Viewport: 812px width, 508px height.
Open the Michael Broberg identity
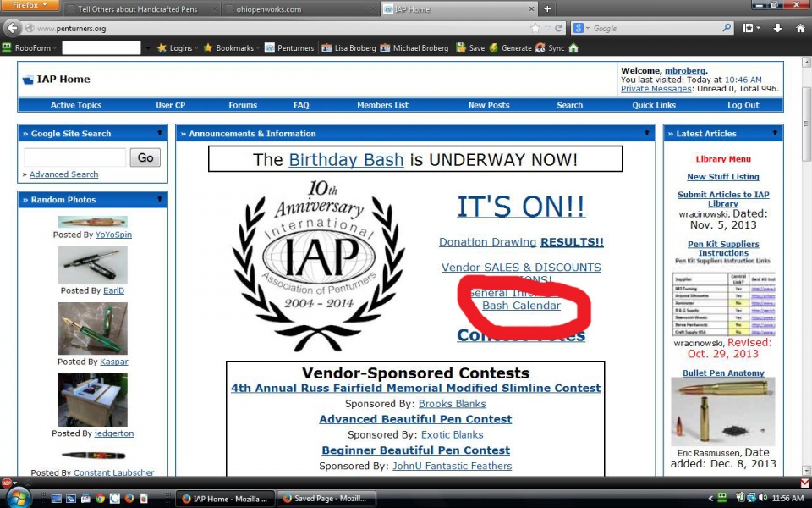[x=414, y=47]
